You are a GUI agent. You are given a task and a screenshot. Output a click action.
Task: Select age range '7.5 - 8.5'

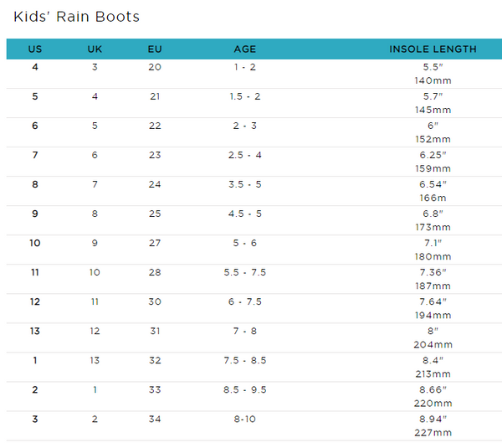click(x=245, y=360)
